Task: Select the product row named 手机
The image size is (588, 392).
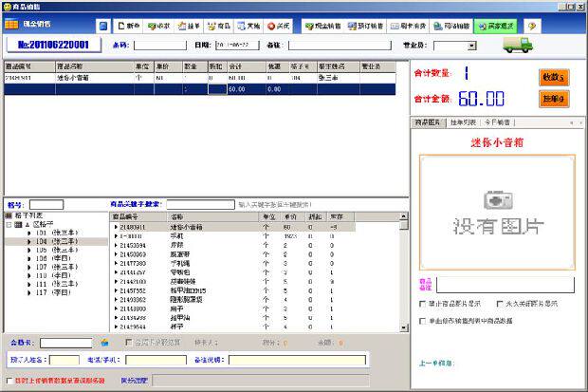Action: (232, 236)
